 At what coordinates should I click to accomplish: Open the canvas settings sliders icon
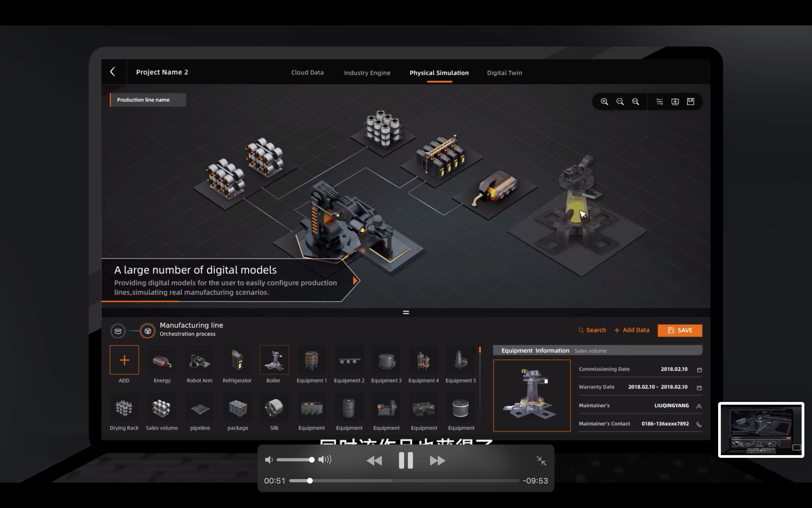coord(660,102)
